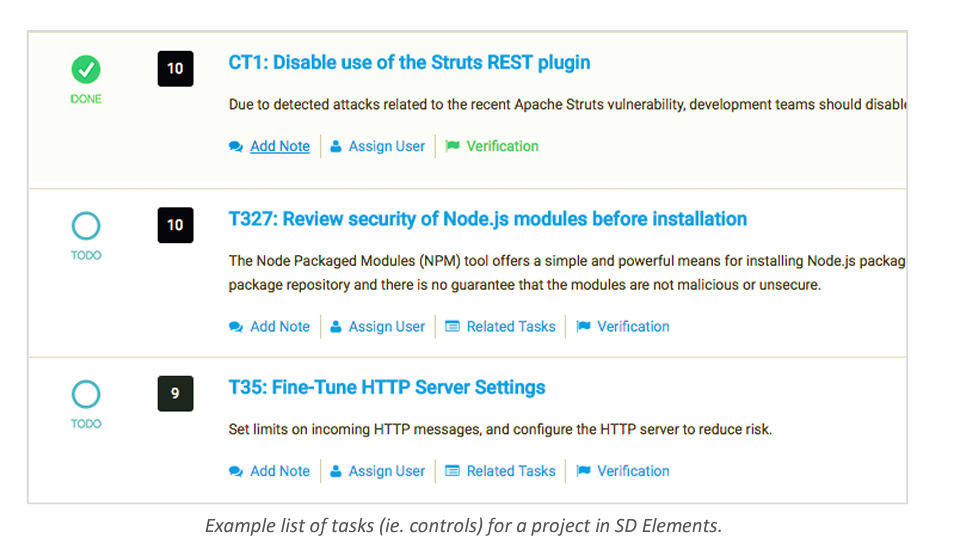The height and width of the screenshot is (547, 962).
Task: Click the Related Tasks list icon in T327 row
Action: tap(452, 326)
